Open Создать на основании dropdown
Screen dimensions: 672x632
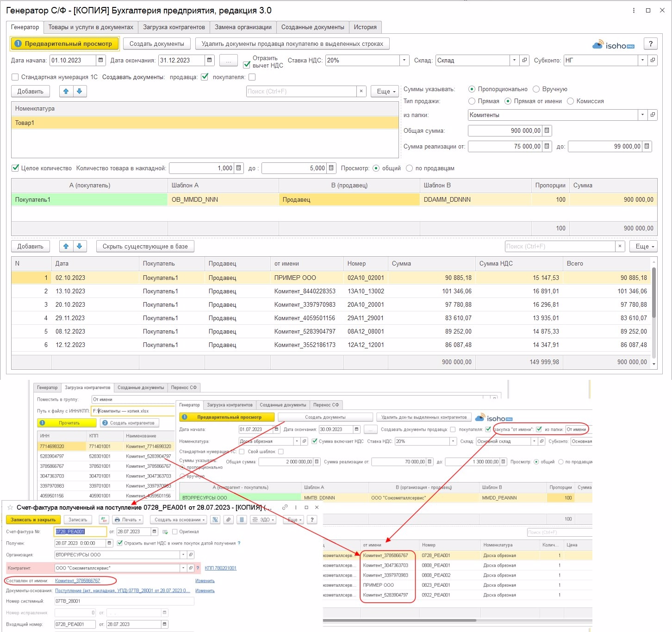coord(179,520)
